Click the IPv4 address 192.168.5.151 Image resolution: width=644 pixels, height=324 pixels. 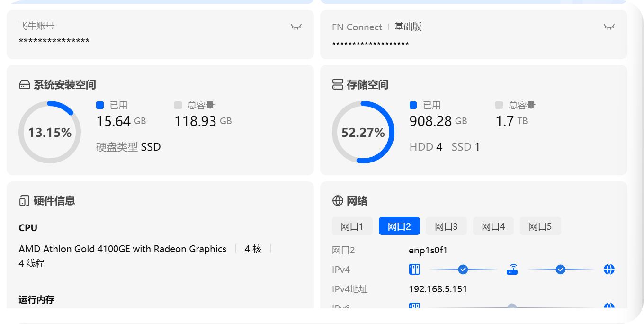pyautogui.click(x=438, y=289)
